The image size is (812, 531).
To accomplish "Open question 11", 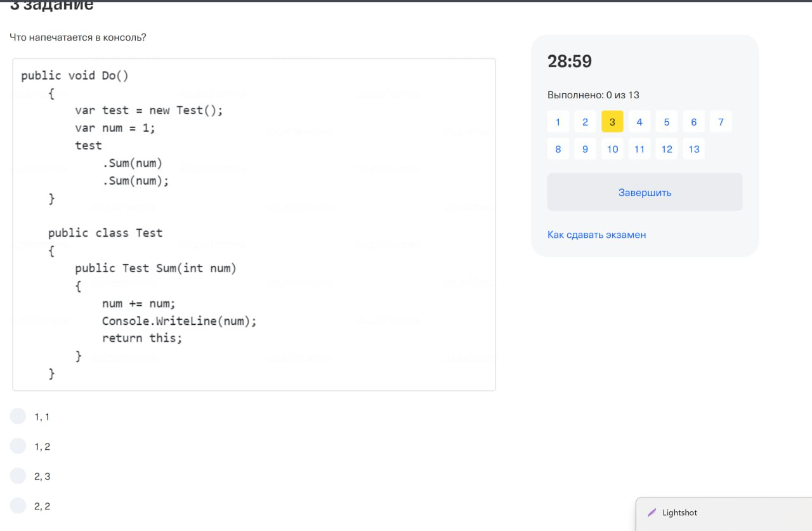I will pyautogui.click(x=639, y=149).
